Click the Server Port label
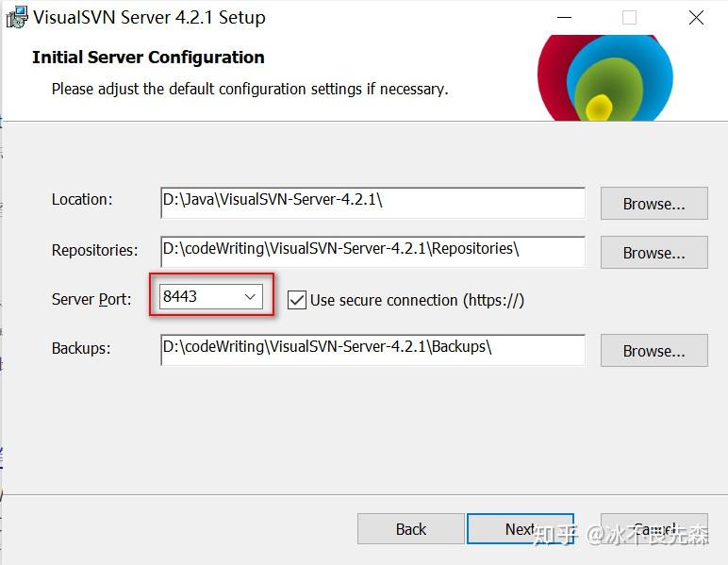Image resolution: width=728 pixels, height=565 pixels. tap(91, 300)
